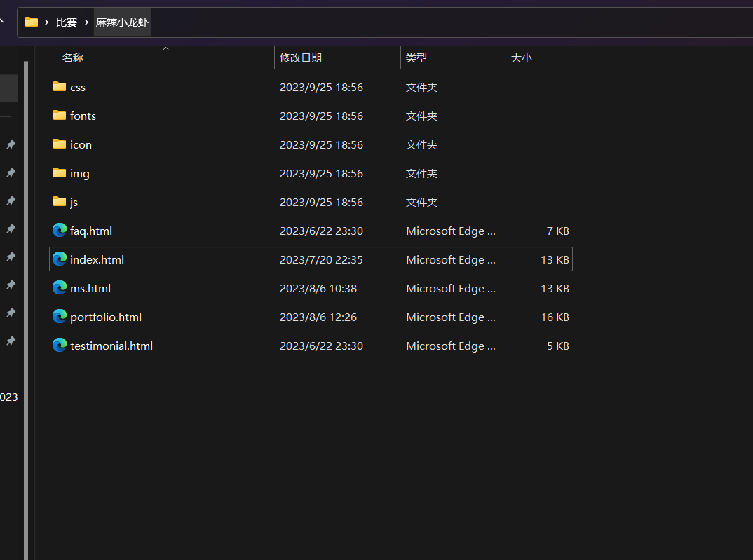
Task: Click the css folder icon
Action: [x=60, y=87]
